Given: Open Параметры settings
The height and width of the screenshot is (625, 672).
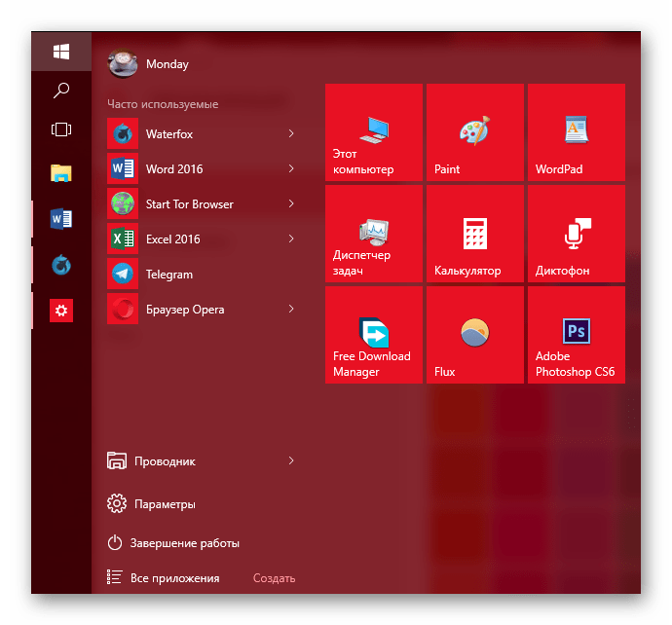Looking at the screenshot, I should (x=164, y=504).
